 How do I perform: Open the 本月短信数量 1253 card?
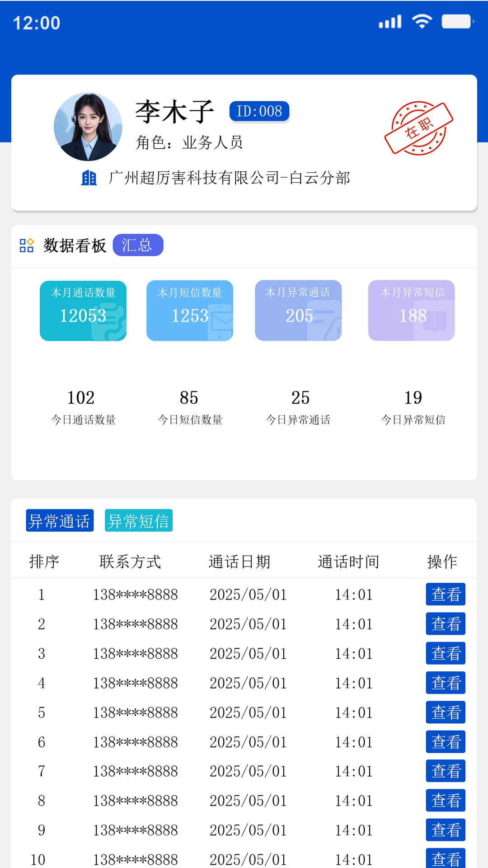click(x=190, y=311)
